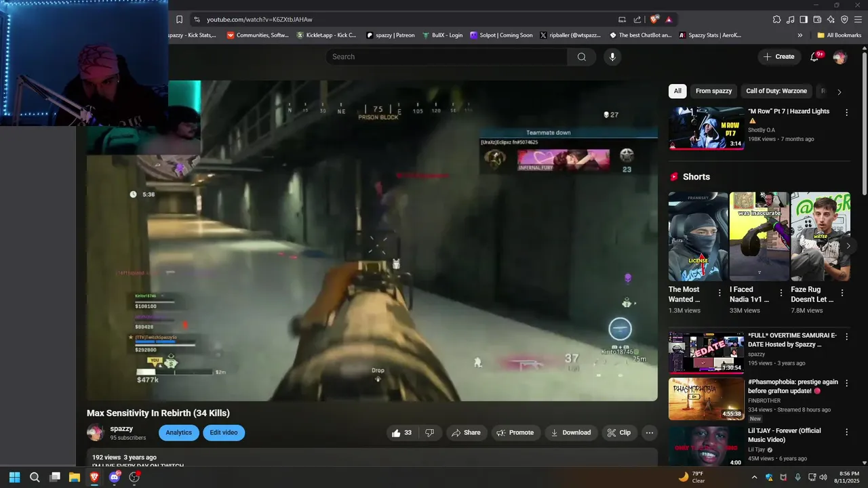Open options menu for M Row Pt 7 video
This screenshot has height=488, width=868.
tap(846, 113)
